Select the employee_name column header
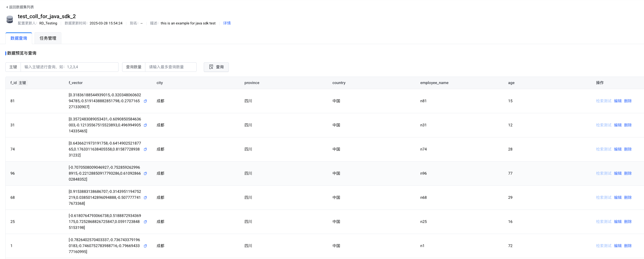The width and height of the screenshot is (644, 259). [434, 83]
